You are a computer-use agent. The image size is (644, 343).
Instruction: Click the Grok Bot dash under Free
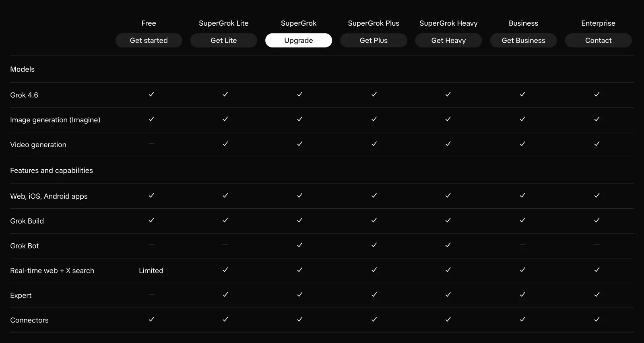(151, 244)
